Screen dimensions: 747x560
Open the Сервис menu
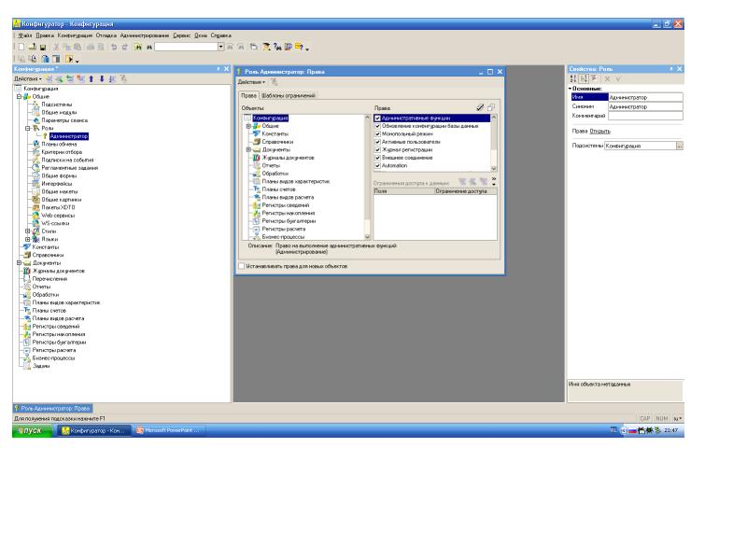coord(181,35)
